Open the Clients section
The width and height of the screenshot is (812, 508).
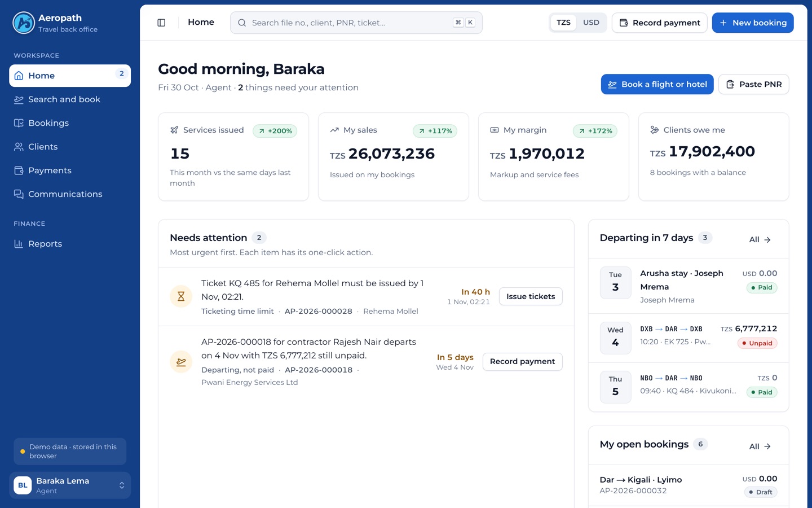(70, 147)
